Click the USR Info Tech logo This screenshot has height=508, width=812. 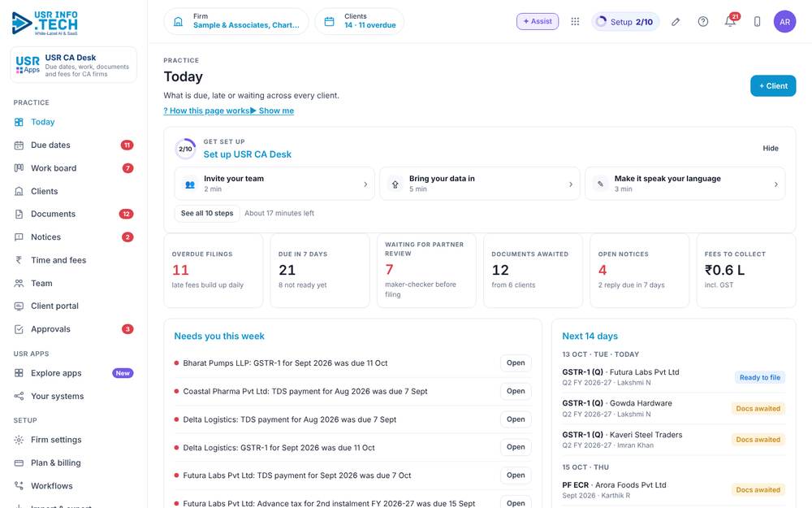pyautogui.click(x=45, y=24)
